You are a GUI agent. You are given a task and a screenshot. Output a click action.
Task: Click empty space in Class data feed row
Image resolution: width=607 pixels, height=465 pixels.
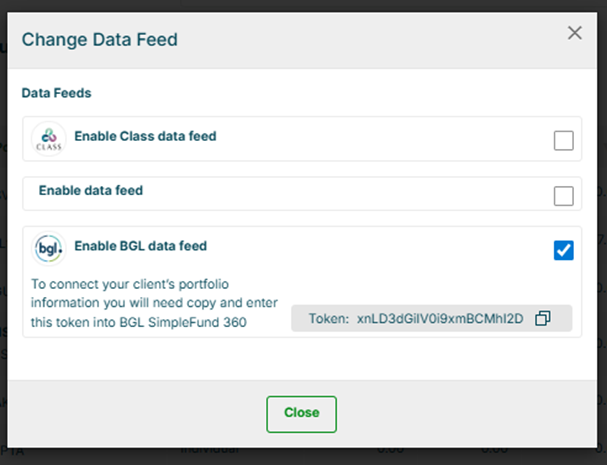[380, 141]
